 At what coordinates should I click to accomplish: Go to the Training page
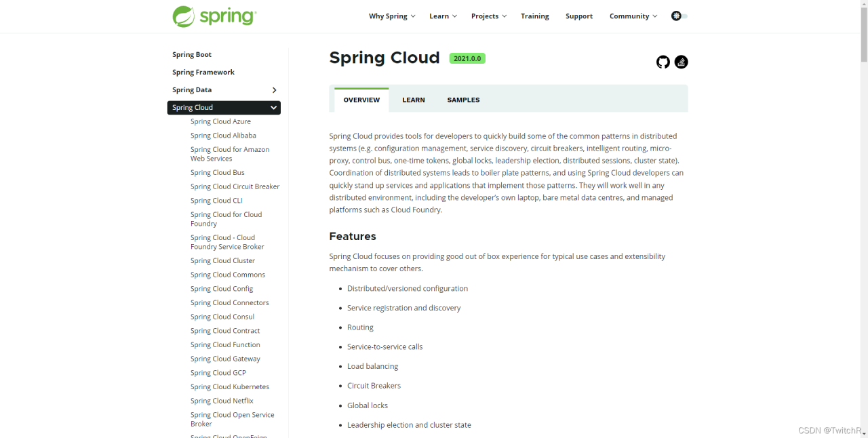coord(535,16)
